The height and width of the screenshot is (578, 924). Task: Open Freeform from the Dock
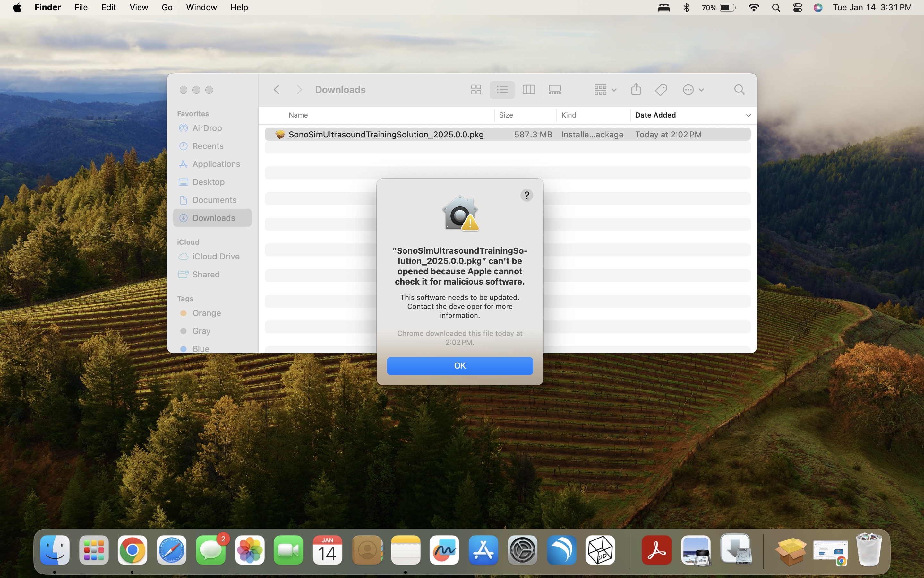[444, 550]
